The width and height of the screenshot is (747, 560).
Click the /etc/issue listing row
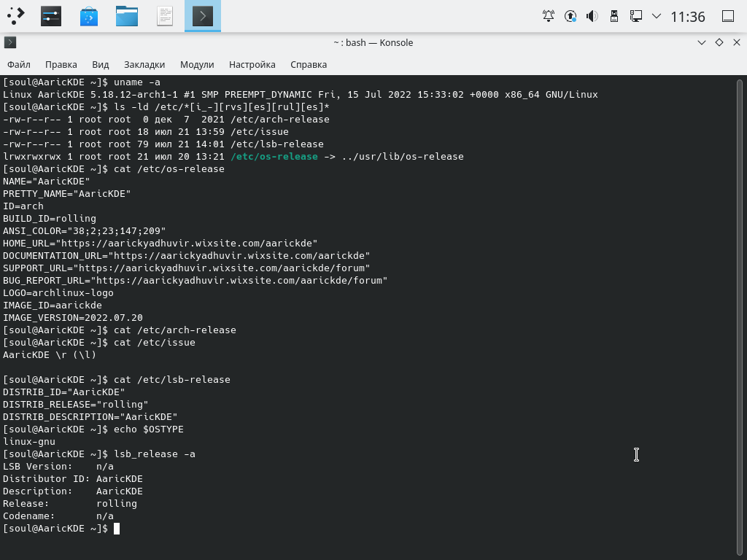point(146,131)
